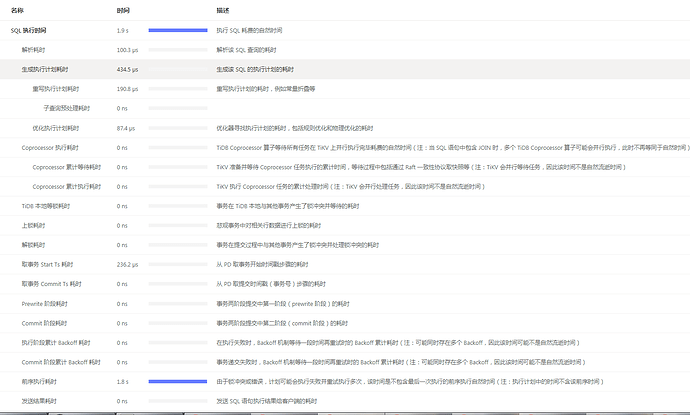This screenshot has width=690, height=415.
Task: Select the SQL 执行时间 row name
Action: (29, 30)
